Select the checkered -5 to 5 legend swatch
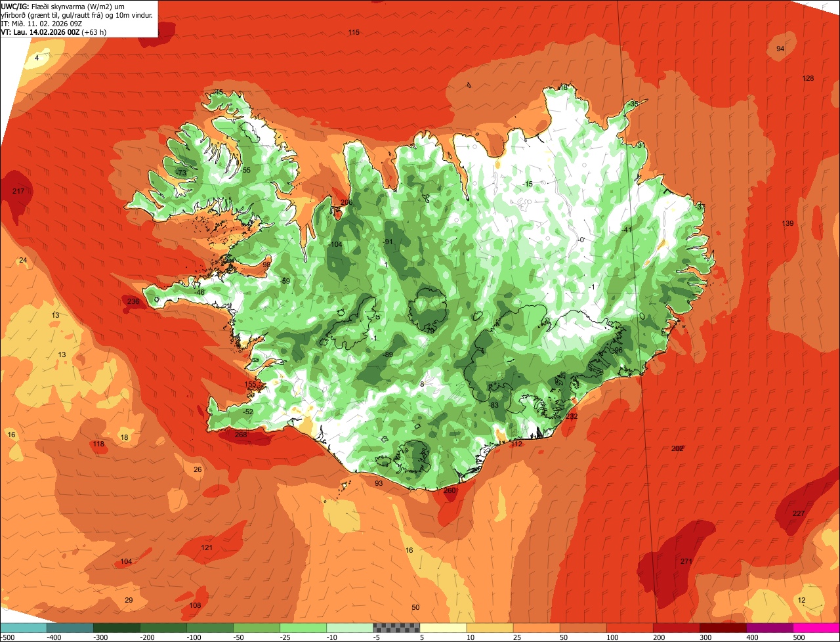Viewport: 840px width, 642px height. [396, 628]
